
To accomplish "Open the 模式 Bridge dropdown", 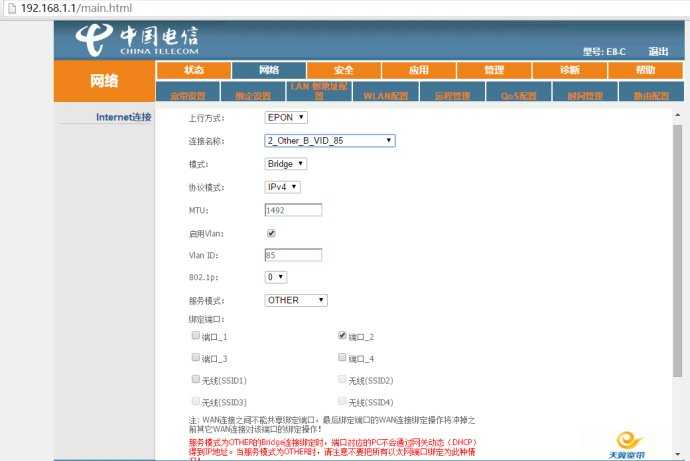I will click(286, 164).
